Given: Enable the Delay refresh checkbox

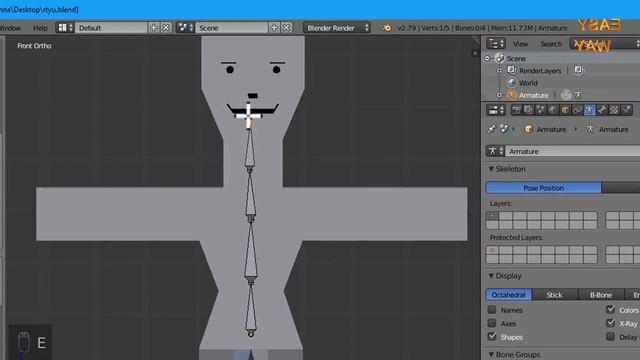Looking at the screenshot, I should (611, 337).
